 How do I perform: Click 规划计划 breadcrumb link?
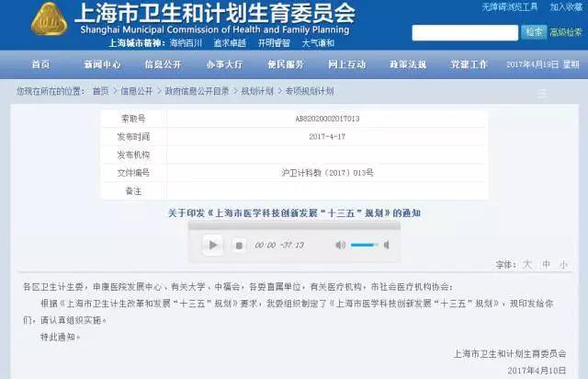pos(257,91)
